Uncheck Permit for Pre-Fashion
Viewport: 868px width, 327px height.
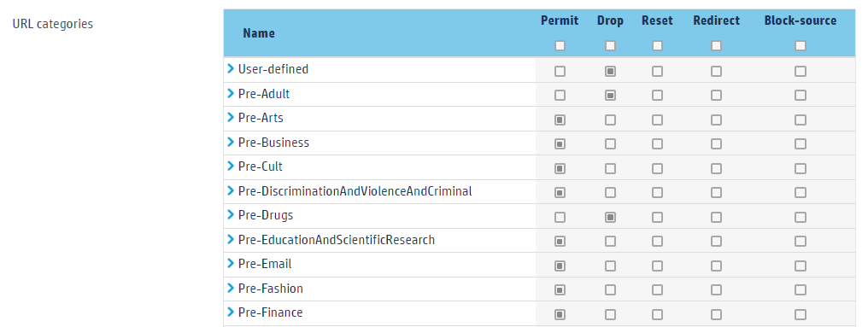point(560,290)
